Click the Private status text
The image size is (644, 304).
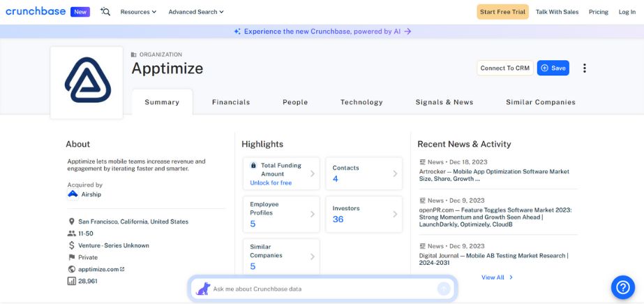click(x=88, y=257)
